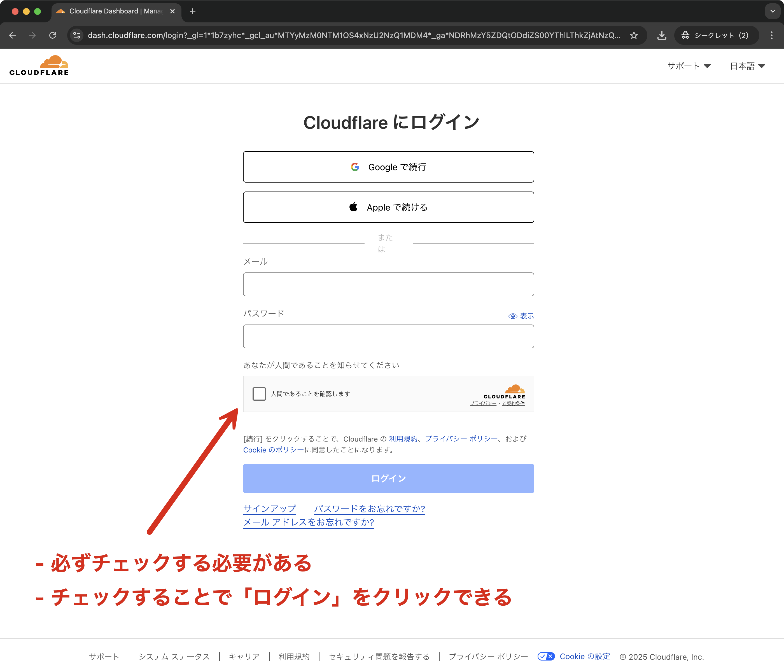Toggle password visibility with 表示
Screen dimensions: 784x672
coord(521,316)
